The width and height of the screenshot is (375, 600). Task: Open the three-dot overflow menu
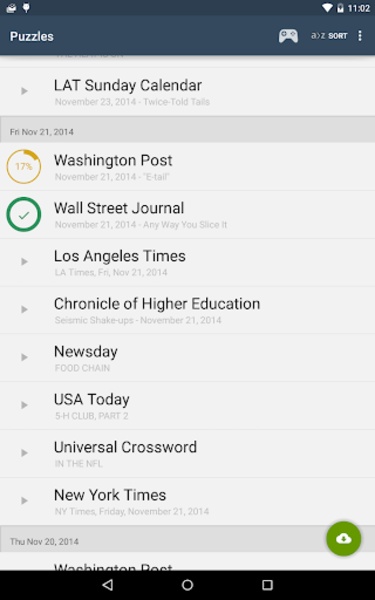(360, 36)
